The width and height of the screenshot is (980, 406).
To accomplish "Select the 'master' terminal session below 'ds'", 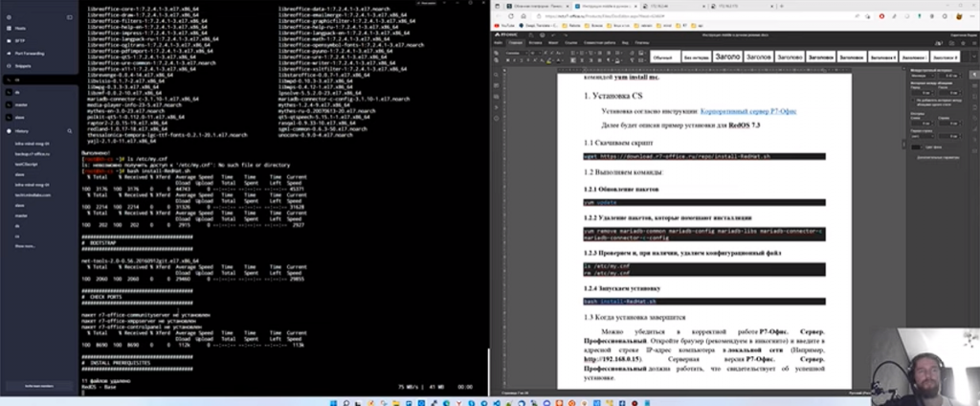I will pos(21,104).
